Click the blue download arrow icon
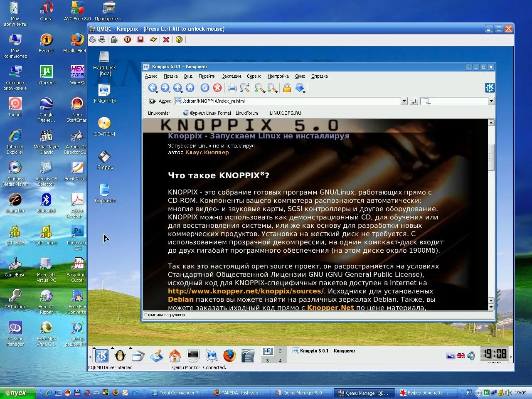The height and width of the screenshot is (399, 532). pyautogui.click(x=300, y=88)
